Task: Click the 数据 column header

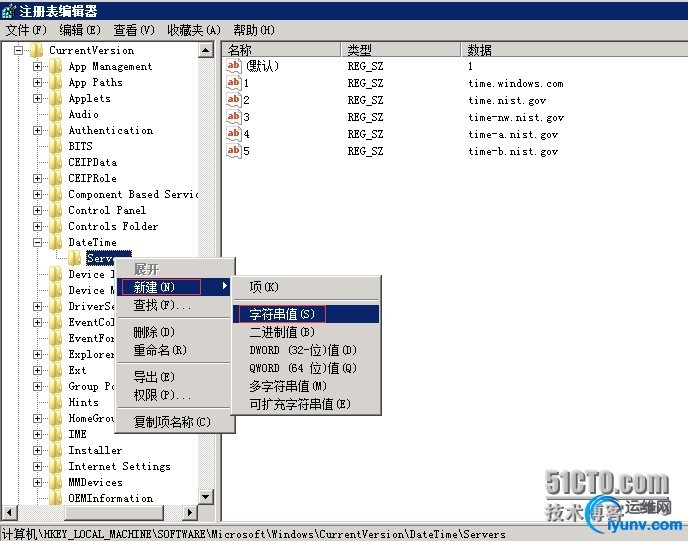Action: pyautogui.click(x=575, y=50)
